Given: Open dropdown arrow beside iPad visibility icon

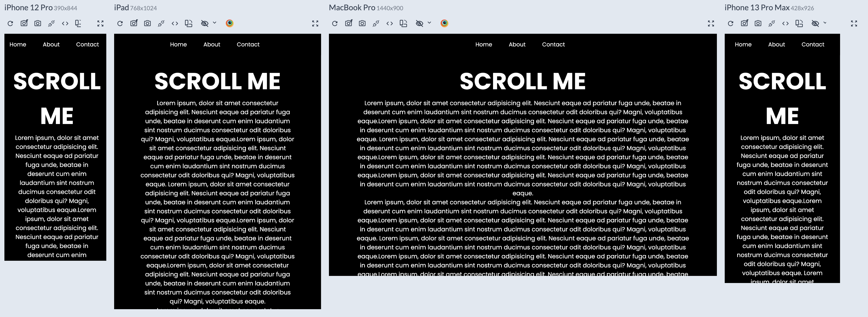Looking at the screenshot, I should tap(215, 23).
